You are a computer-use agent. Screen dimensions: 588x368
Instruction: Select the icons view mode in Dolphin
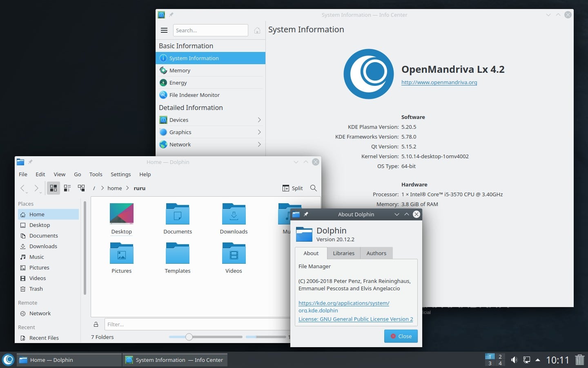pyautogui.click(x=53, y=188)
